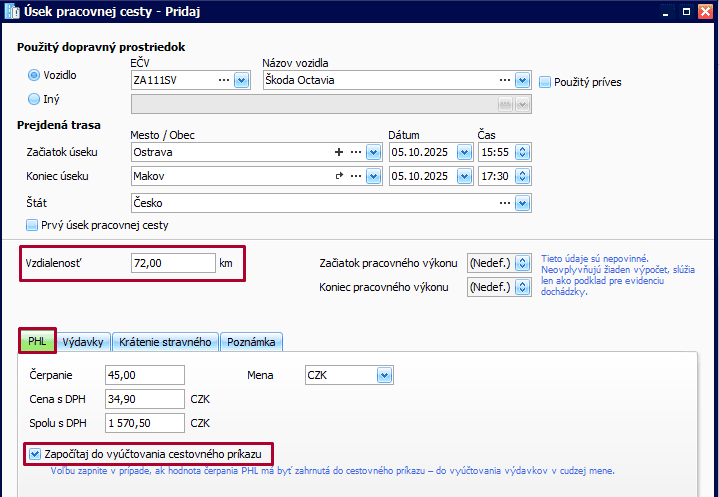This screenshot has height=497, width=719.
Task: Open the Začiatok úseku date picker dropdown
Action: click(x=462, y=152)
